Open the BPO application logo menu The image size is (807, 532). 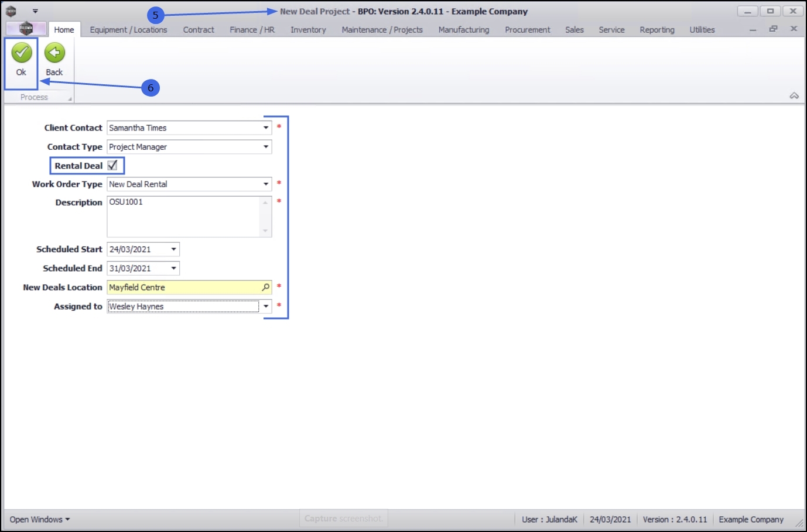(x=26, y=29)
